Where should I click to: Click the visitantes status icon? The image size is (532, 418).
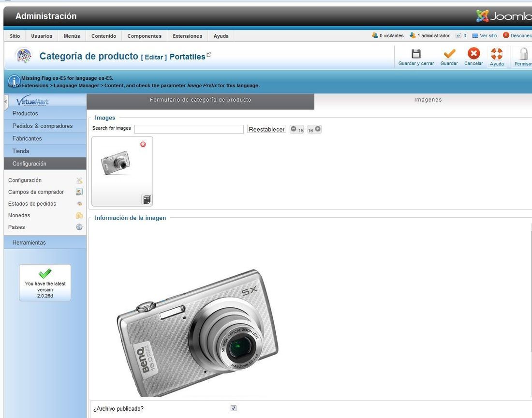click(375, 35)
